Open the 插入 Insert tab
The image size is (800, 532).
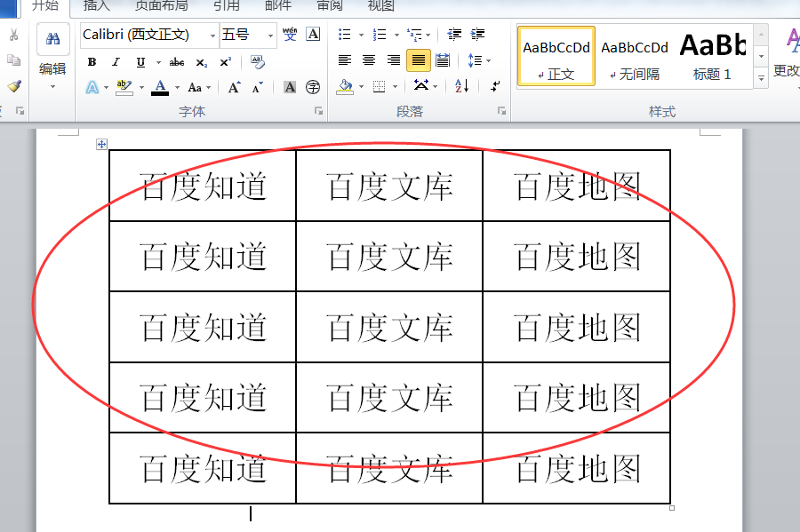point(96,6)
